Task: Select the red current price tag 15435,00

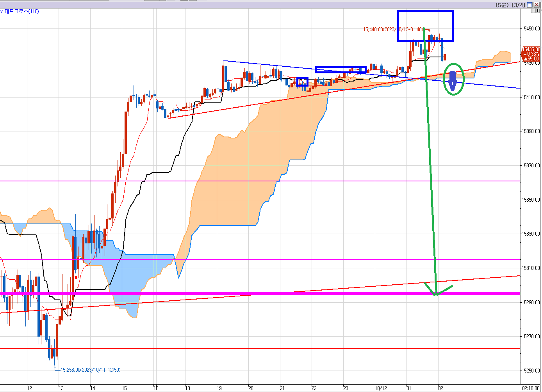Action: [x=531, y=54]
